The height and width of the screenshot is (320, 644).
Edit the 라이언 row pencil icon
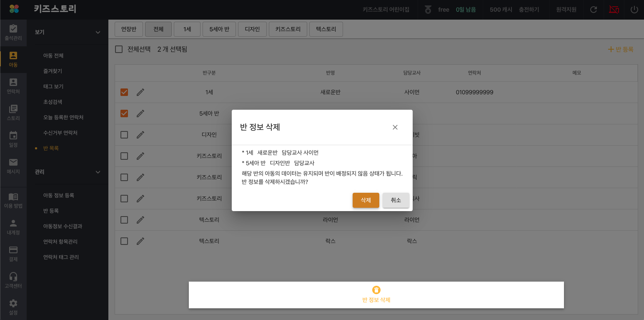[x=140, y=220]
